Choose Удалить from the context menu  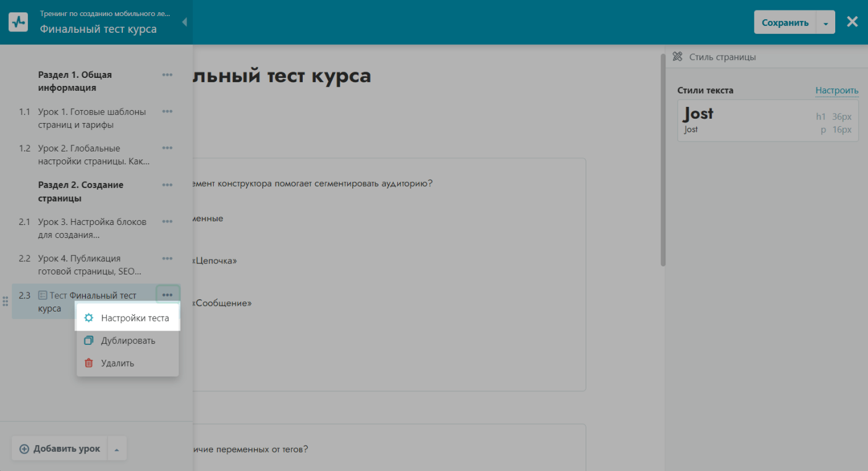click(x=127, y=363)
